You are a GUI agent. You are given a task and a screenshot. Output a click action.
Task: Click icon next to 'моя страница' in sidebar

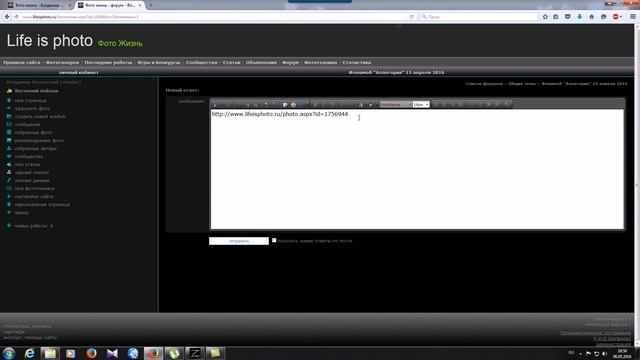9,100
